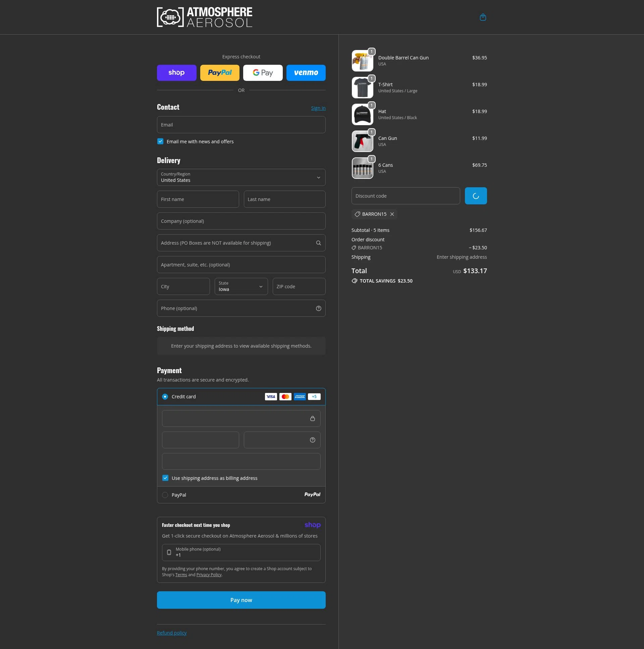Click the lock icon in the card number field
644x649 pixels.
pyautogui.click(x=312, y=418)
